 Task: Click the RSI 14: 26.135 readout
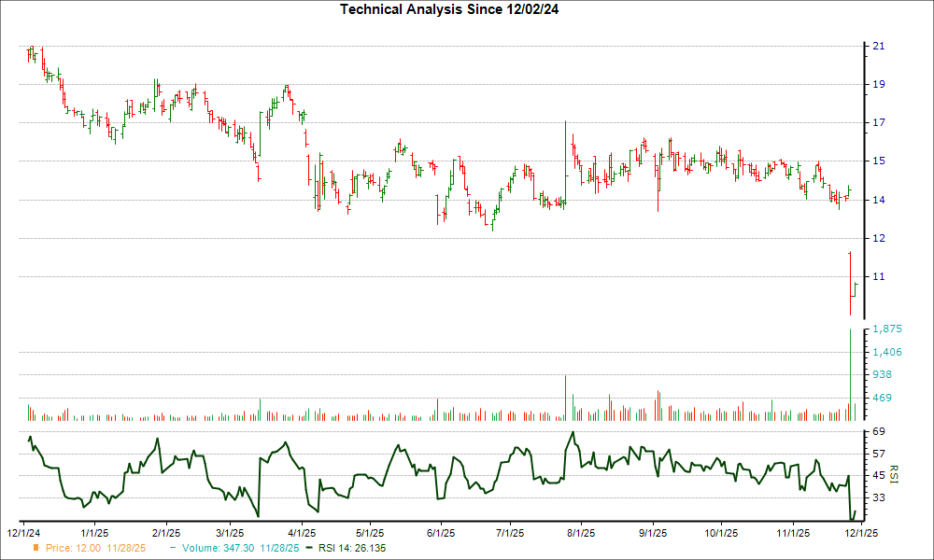[x=353, y=549]
